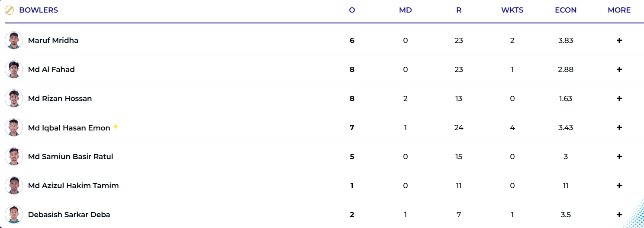This screenshot has height=228, width=644.
Task: Expand more stats for Md Rizan Hossan
Action: tap(619, 98)
